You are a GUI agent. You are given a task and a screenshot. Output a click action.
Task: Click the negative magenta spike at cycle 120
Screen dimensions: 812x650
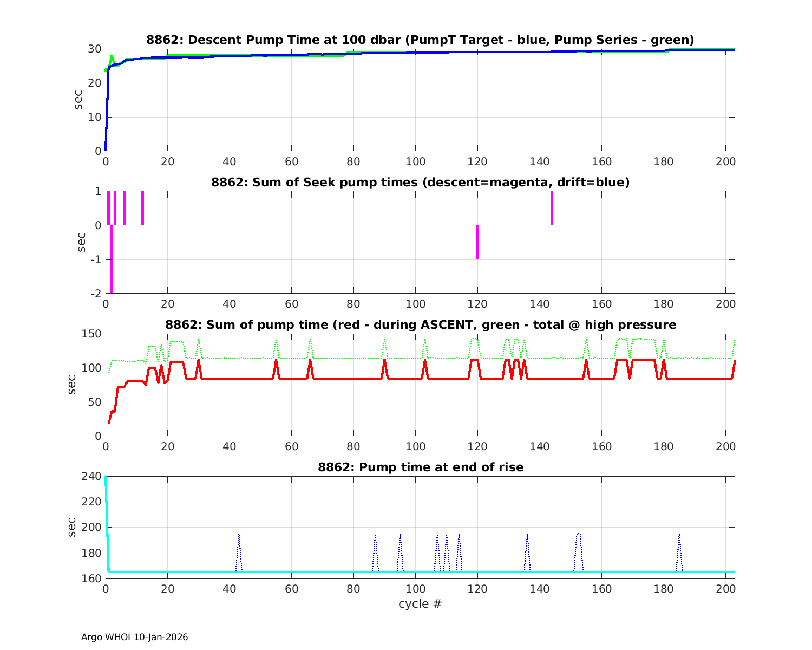click(x=477, y=243)
